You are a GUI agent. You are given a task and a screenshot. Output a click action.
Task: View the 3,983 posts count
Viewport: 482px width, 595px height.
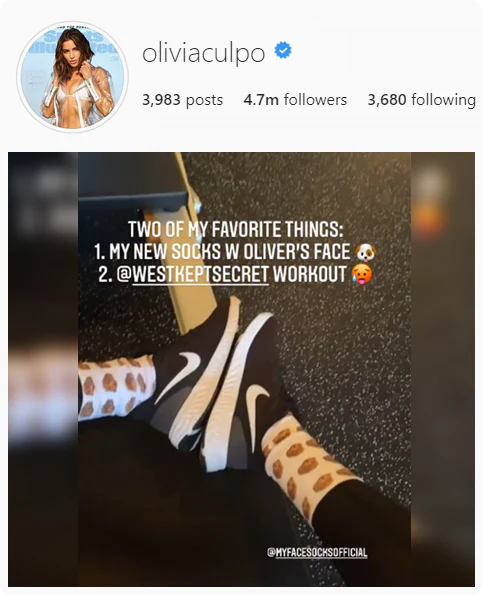(x=183, y=100)
